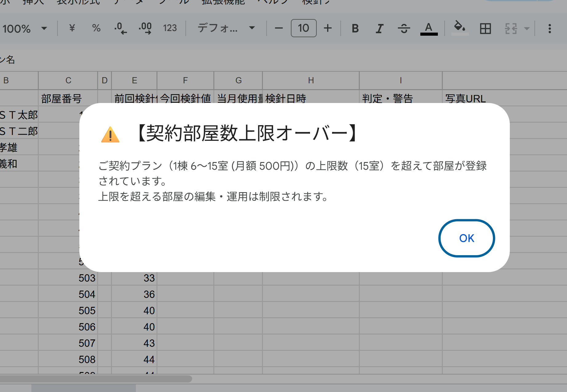Screen dimensions: 567x392
Task: Format as currency with the yen icon
Action: coord(72,28)
